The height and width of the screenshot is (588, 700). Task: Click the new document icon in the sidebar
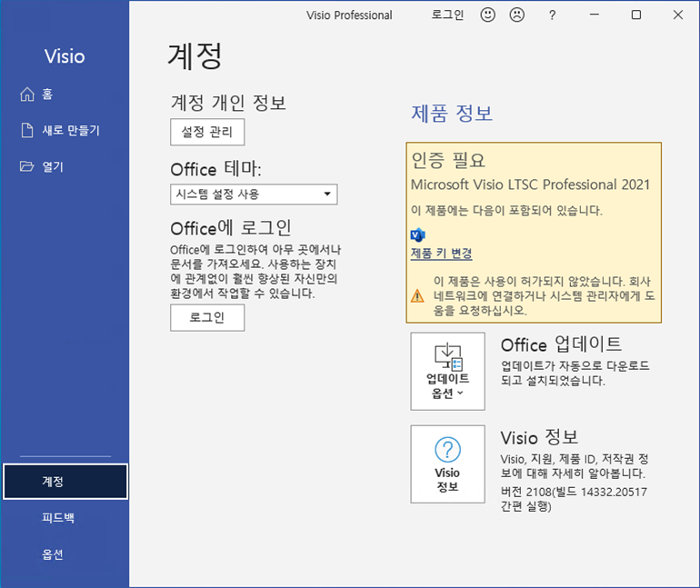tap(27, 130)
